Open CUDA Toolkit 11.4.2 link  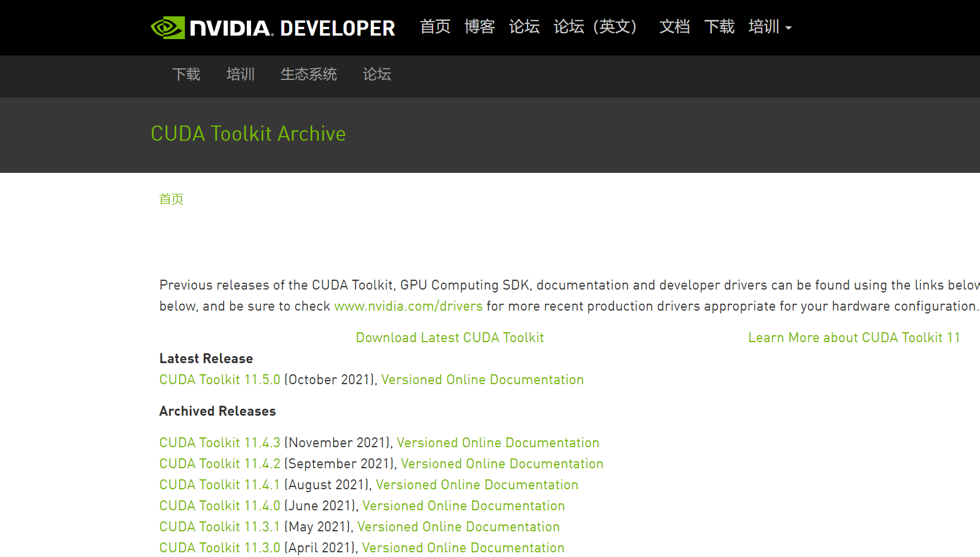pos(219,464)
